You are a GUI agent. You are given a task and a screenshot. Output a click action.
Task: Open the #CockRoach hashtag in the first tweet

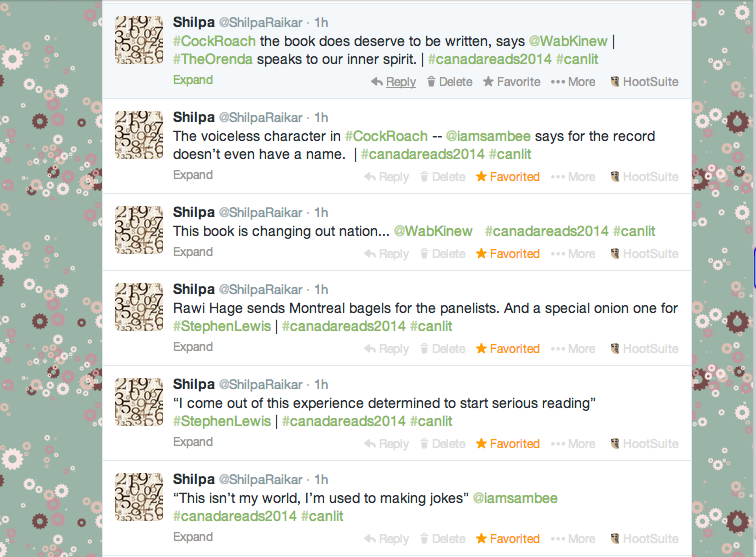click(214, 41)
